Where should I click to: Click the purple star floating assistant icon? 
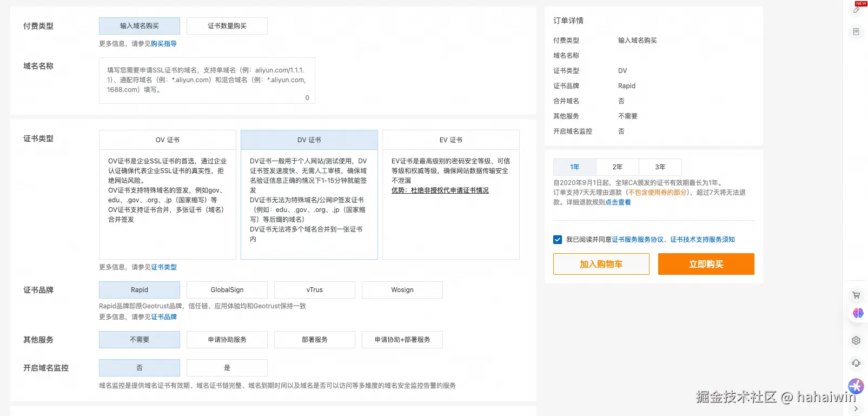[x=856, y=386]
